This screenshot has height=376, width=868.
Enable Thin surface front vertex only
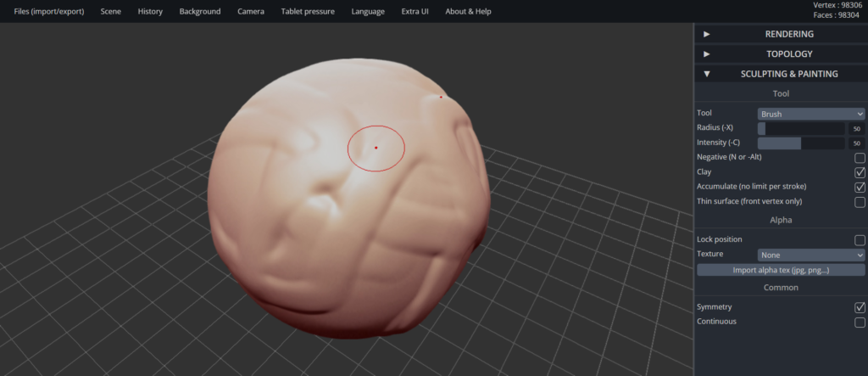coord(860,202)
